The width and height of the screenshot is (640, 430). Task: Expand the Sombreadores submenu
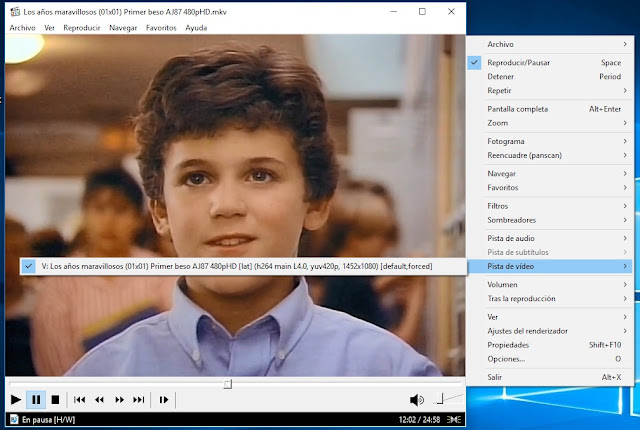pyautogui.click(x=550, y=220)
